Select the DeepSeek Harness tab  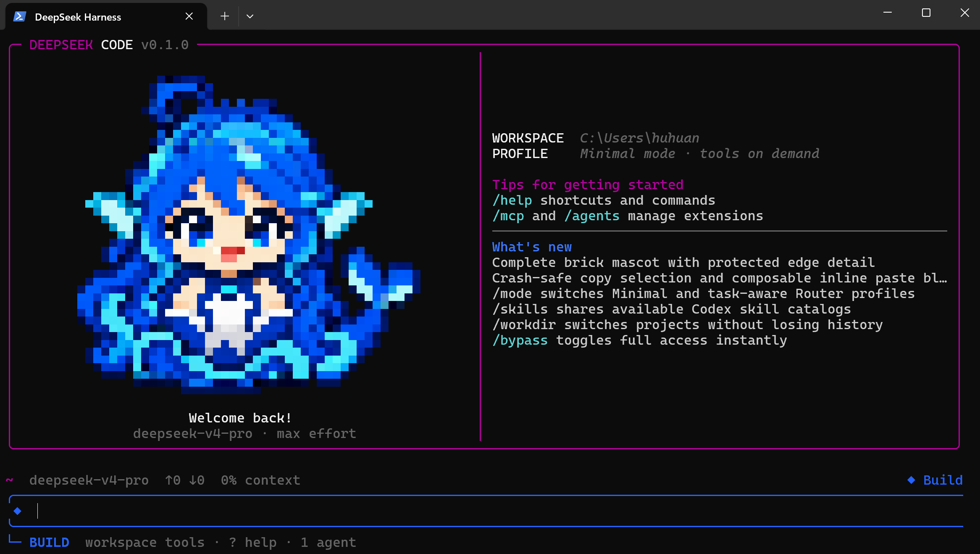click(106, 16)
